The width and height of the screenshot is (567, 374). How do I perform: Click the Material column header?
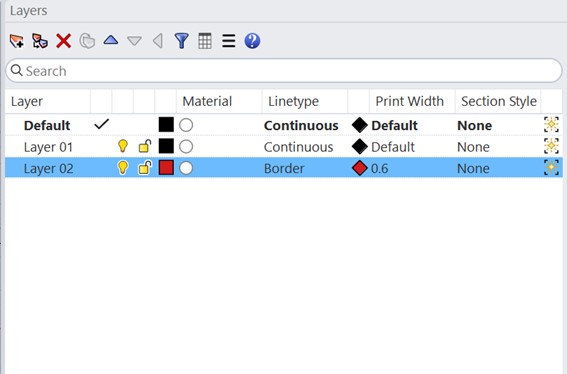(x=207, y=101)
